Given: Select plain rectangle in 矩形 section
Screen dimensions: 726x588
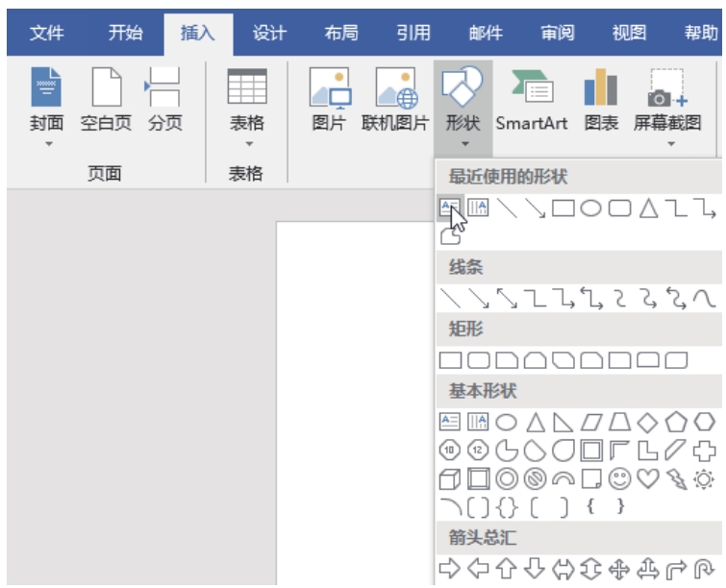Looking at the screenshot, I should [450, 360].
